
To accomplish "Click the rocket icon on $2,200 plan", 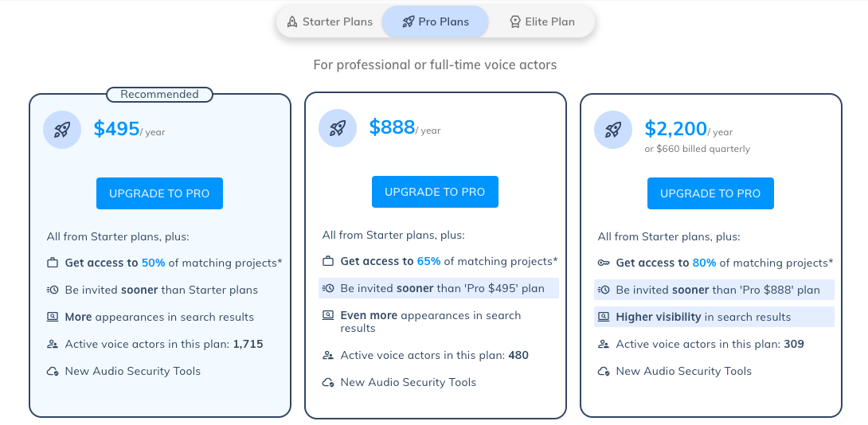I will pyautogui.click(x=613, y=129).
